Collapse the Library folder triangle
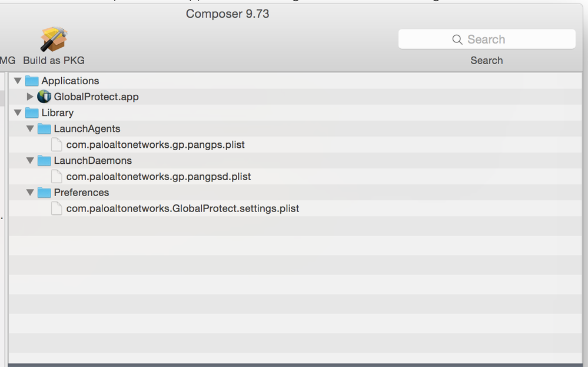 (x=18, y=112)
